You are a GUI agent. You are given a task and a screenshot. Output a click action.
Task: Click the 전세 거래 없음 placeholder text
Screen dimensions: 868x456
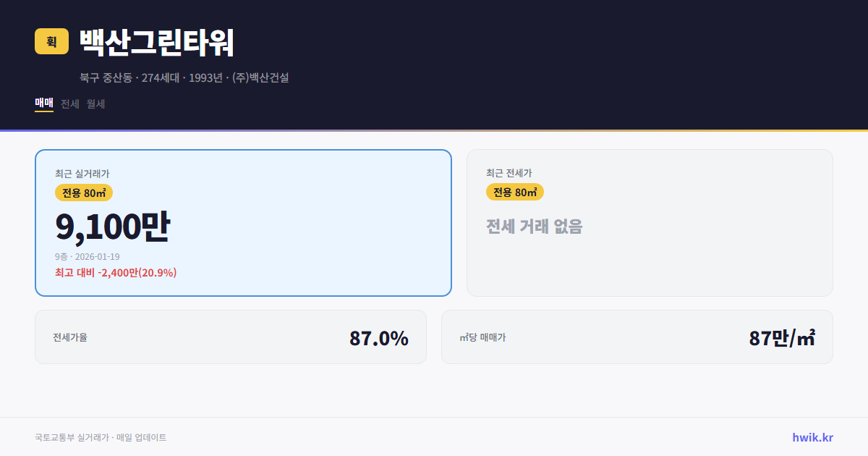pos(535,225)
